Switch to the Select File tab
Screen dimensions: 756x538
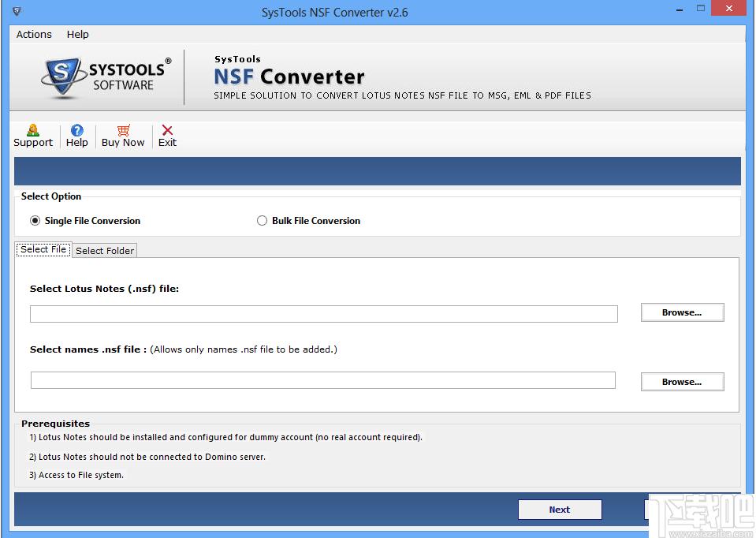[43, 249]
